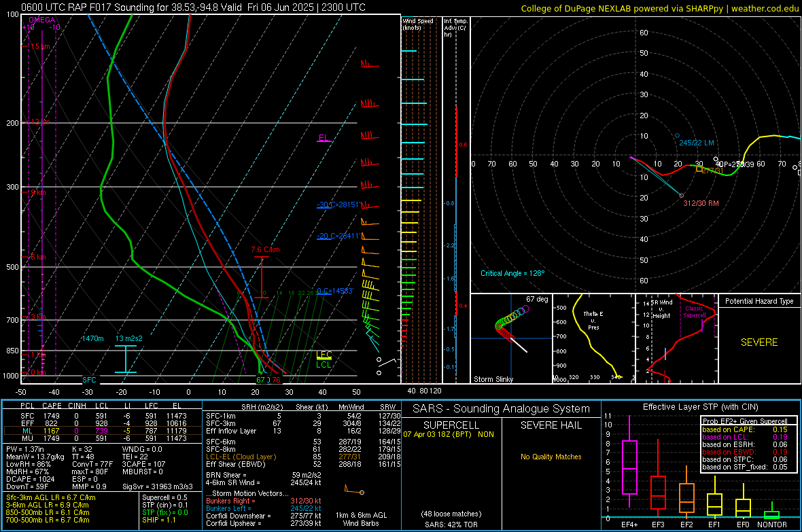Click the cyan SFC label below skew-T
The image size is (802, 532).
[89, 380]
